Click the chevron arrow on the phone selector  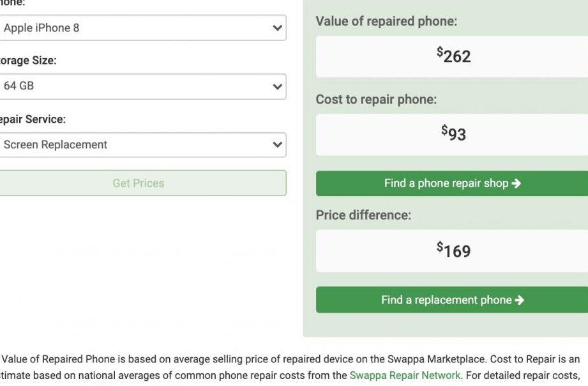[x=277, y=28]
